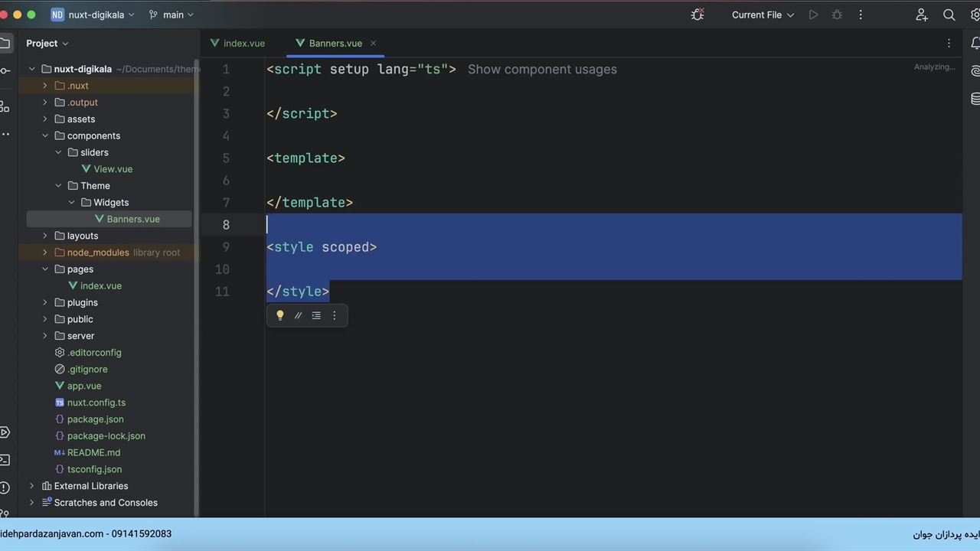Collapse the Theme folder
The image size is (980, 551).
(x=58, y=186)
